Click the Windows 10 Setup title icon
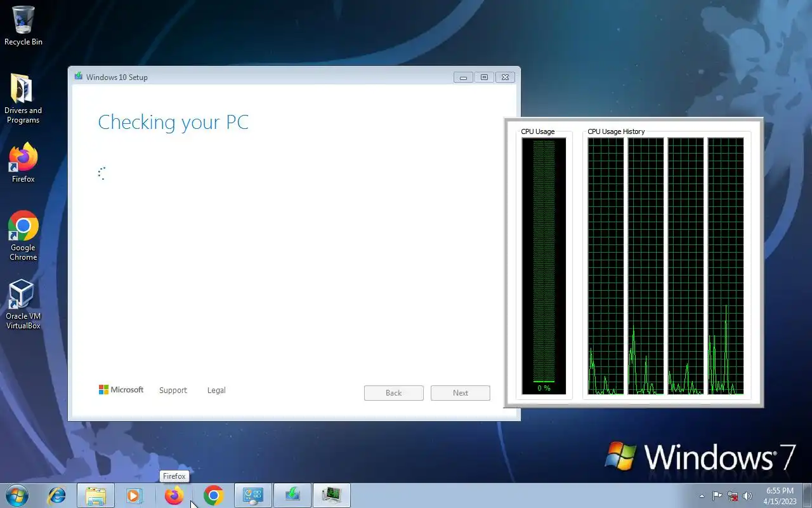 coord(79,77)
